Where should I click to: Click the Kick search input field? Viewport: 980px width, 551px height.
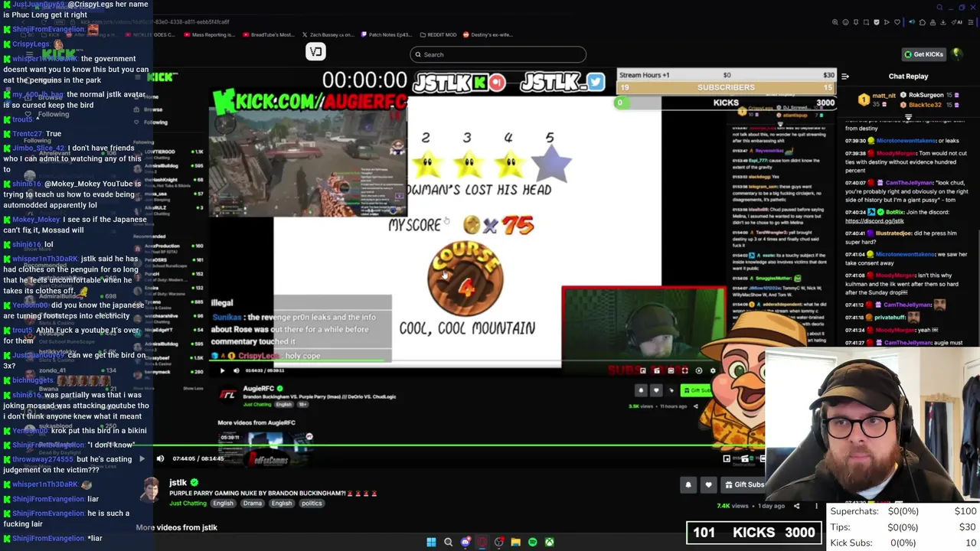coord(498,54)
